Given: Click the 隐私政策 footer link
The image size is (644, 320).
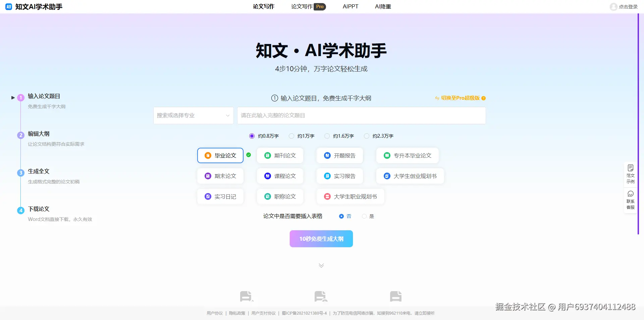Looking at the screenshot, I should 237,313.
